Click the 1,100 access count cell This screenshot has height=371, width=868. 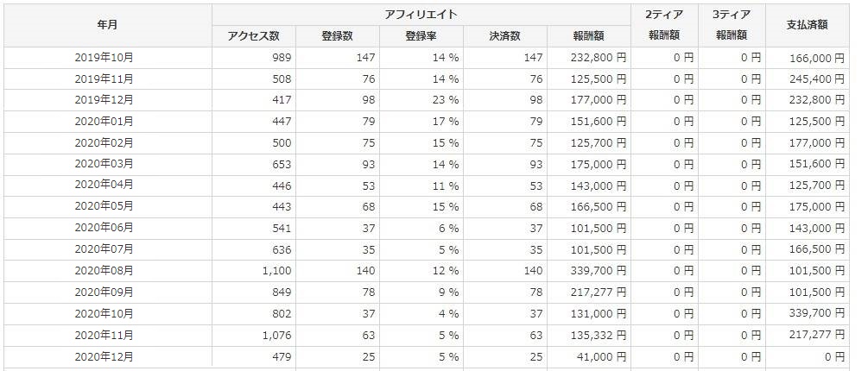273,272
